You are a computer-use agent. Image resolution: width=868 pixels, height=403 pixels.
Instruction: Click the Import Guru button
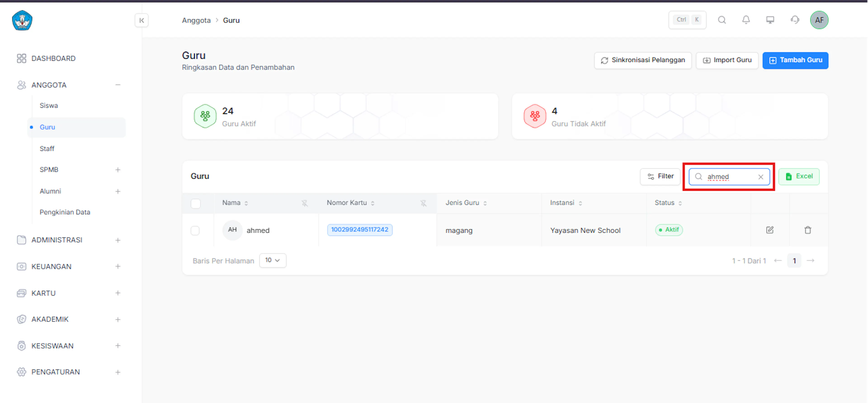point(727,60)
